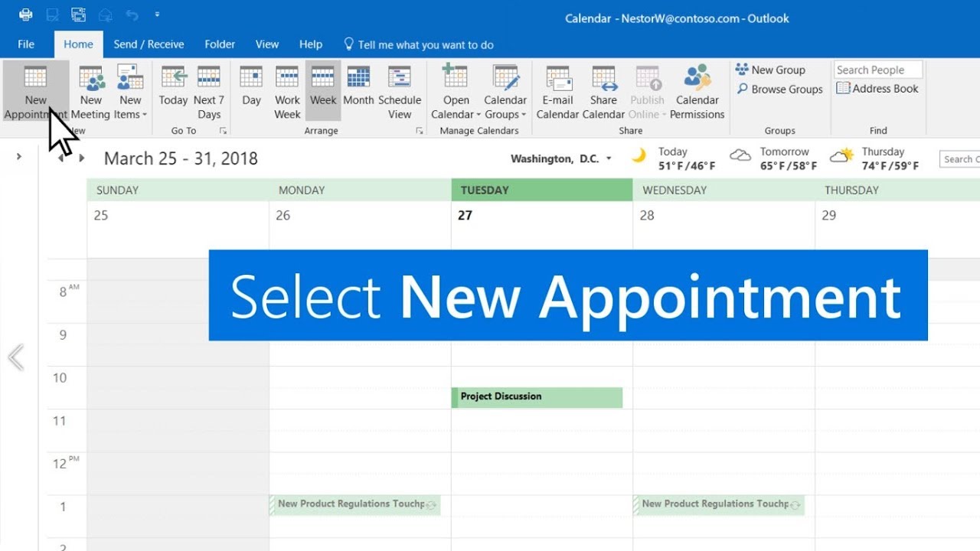980x551 pixels.
Task: Click New Group
Action: coord(770,70)
